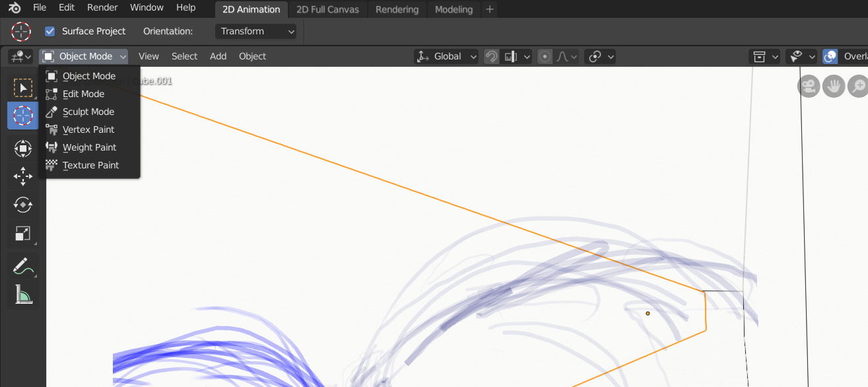The width and height of the screenshot is (868, 387).
Task: Open the Global transform orientation dropdown
Action: point(446,56)
